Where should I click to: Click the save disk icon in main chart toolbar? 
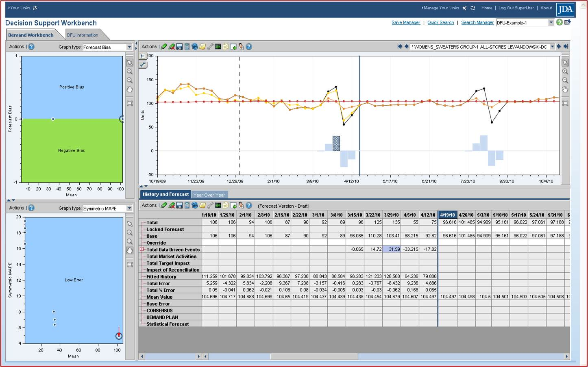179,47
